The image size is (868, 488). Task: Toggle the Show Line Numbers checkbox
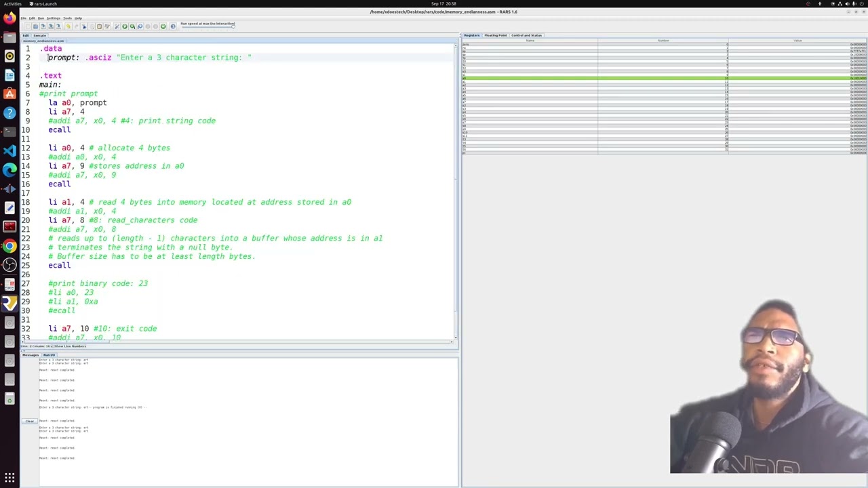coord(68,346)
